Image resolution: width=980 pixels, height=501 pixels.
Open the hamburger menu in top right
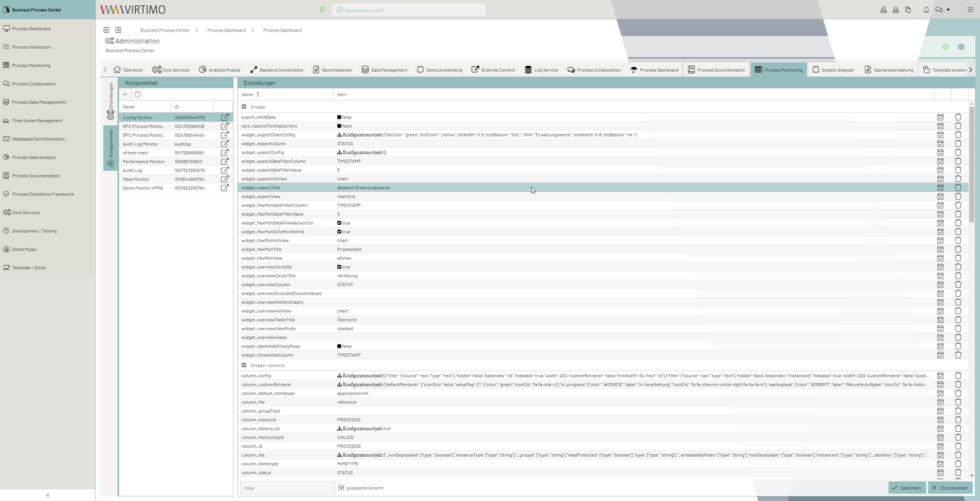point(970,10)
